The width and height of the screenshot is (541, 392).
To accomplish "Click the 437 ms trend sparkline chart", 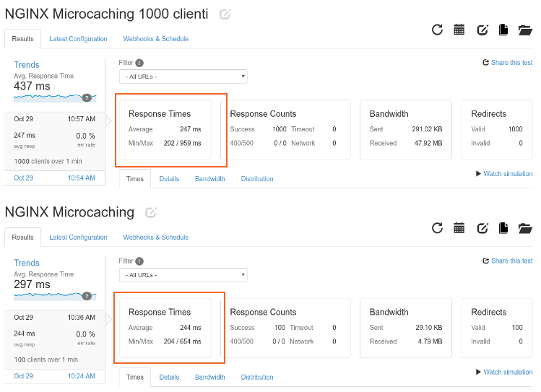I will tap(55, 98).
